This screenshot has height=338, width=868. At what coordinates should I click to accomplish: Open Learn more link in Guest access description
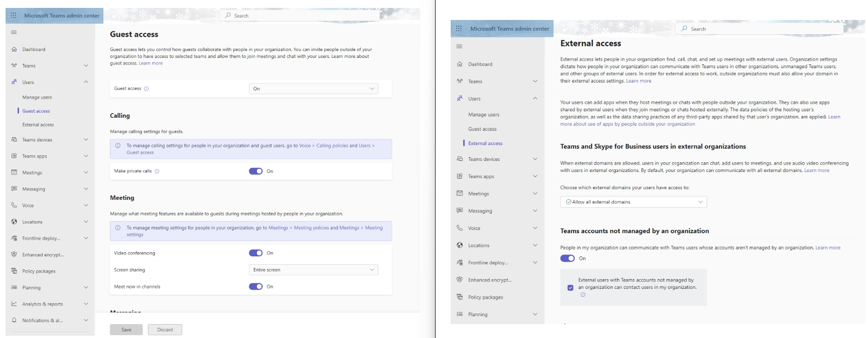point(151,63)
